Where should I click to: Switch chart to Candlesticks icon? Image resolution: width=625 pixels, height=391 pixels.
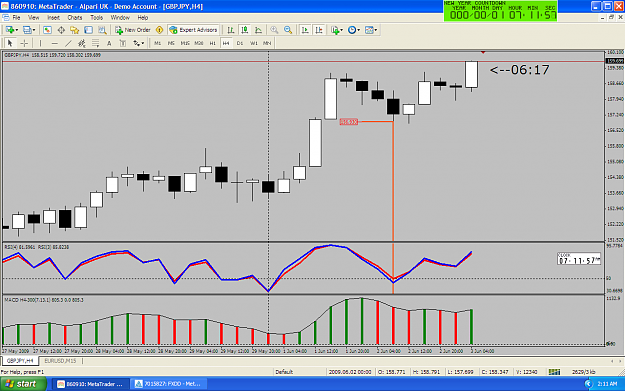(244, 30)
